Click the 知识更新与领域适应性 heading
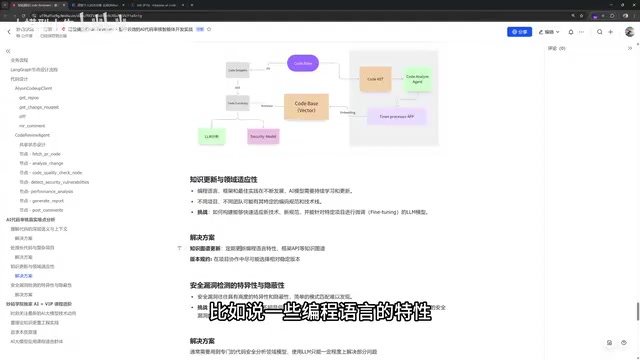The image size is (640, 360). pyautogui.click(x=223, y=180)
